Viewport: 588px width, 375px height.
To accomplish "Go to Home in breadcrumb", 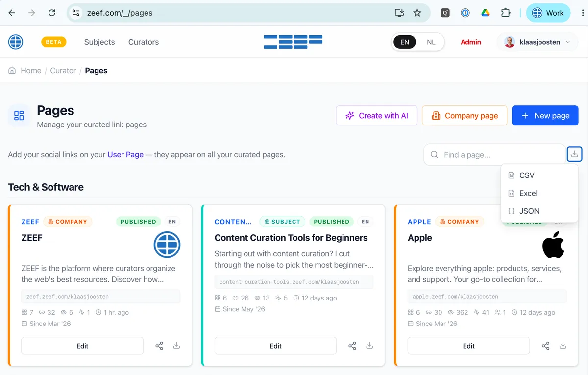I will point(31,71).
